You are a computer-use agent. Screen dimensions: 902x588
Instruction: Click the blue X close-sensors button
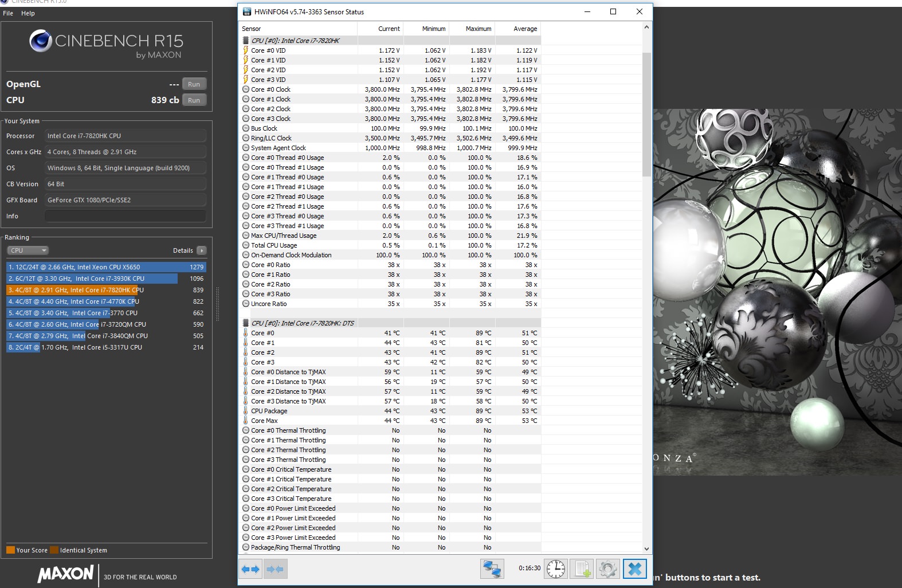635,569
